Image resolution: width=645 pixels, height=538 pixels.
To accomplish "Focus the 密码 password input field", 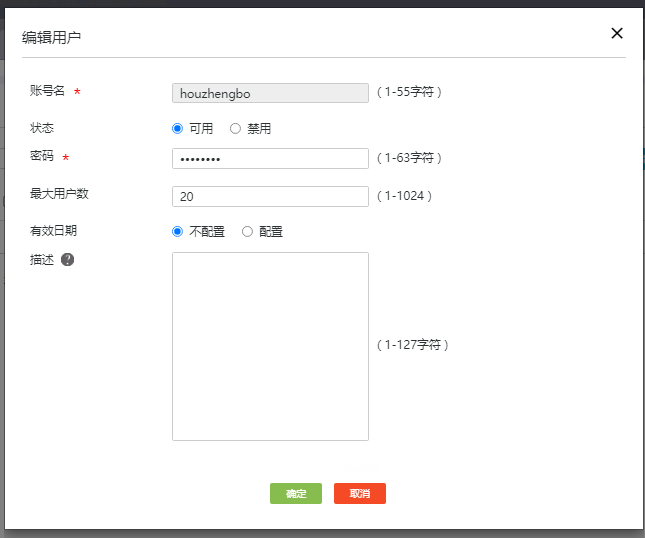I will [x=270, y=159].
